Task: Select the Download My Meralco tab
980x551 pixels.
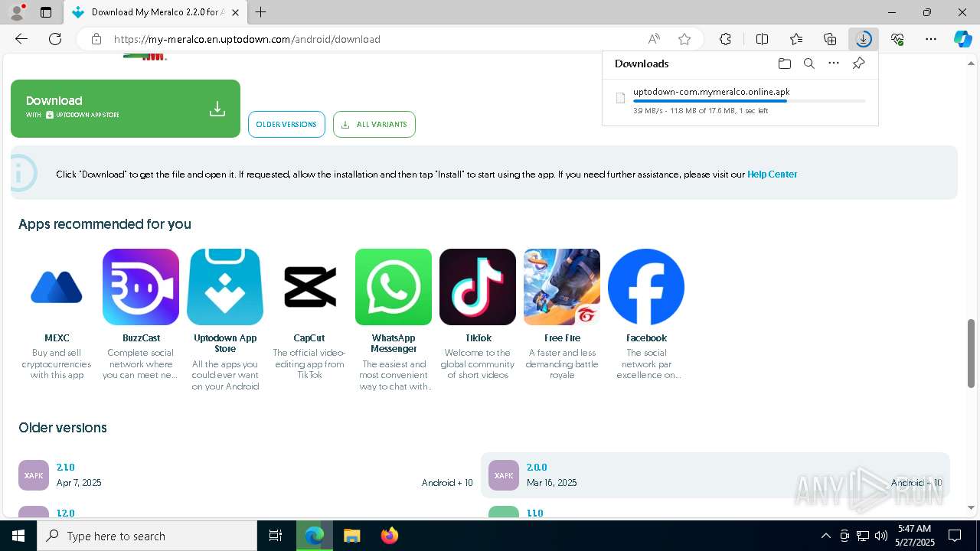Action: tap(156, 12)
